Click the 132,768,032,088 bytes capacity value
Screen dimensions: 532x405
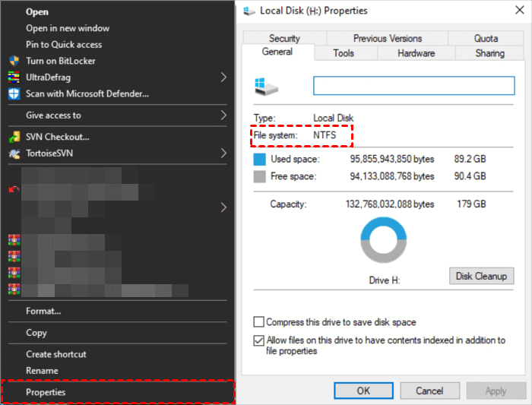pyautogui.click(x=390, y=204)
